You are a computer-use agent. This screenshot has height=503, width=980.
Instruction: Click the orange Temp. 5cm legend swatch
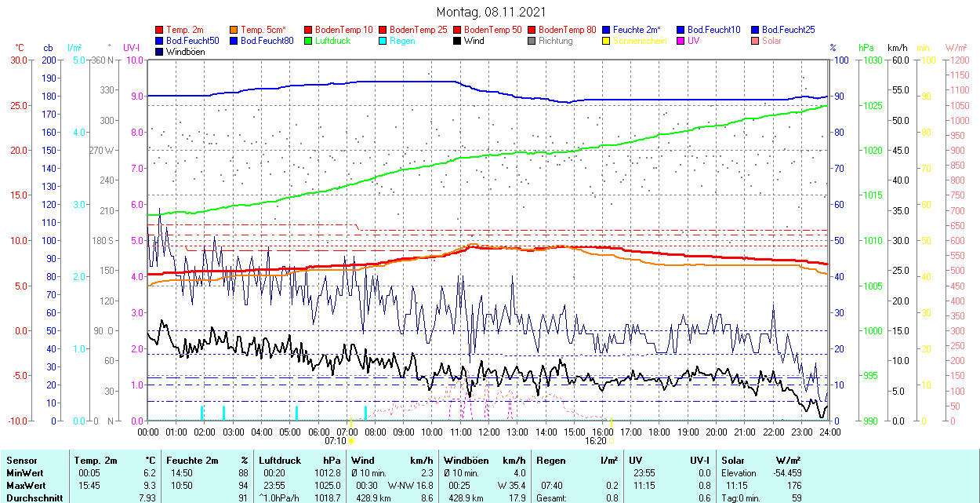[x=234, y=30]
